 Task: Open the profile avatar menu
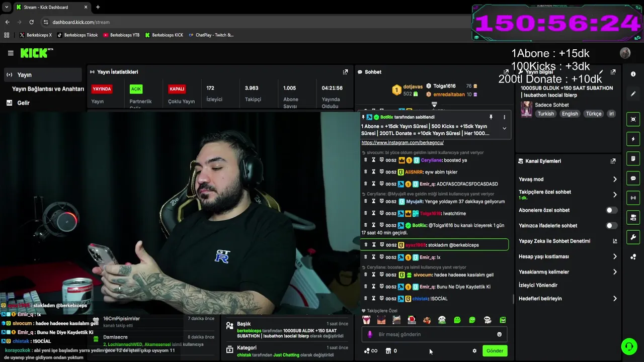tap(625, 53)
